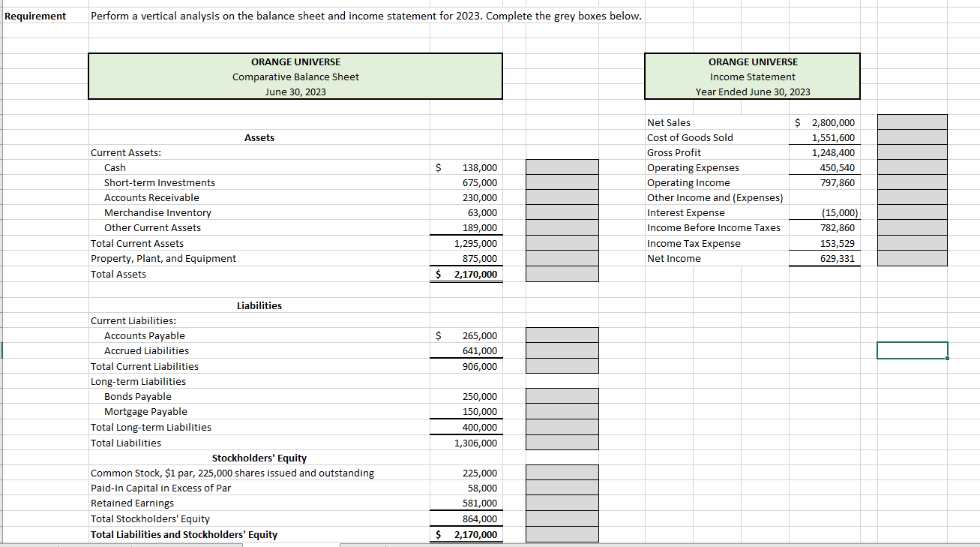This screenshot has height=547, width=980.
Task: Click the empty cell outlined in green
Action: [x=913, y=350]
